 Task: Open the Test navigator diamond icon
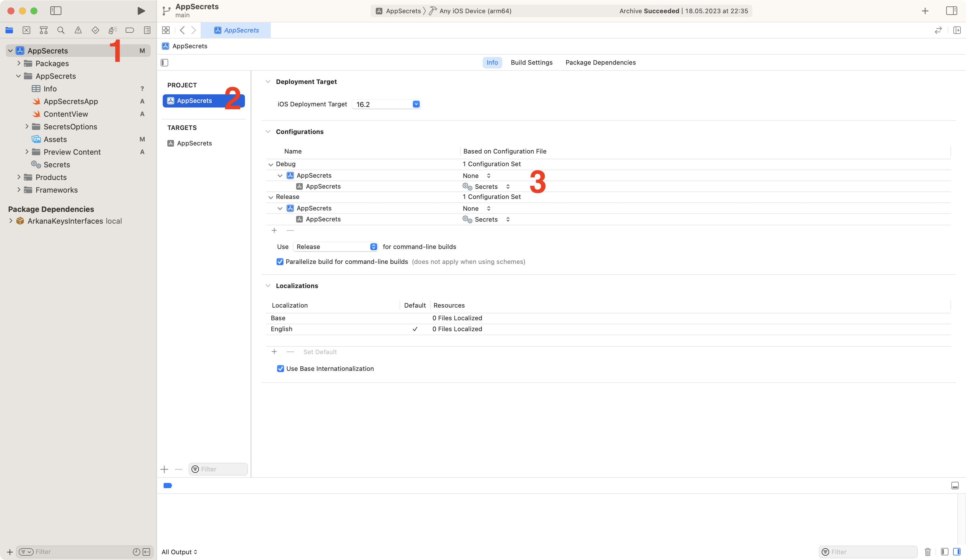click(x=95, y=30)
